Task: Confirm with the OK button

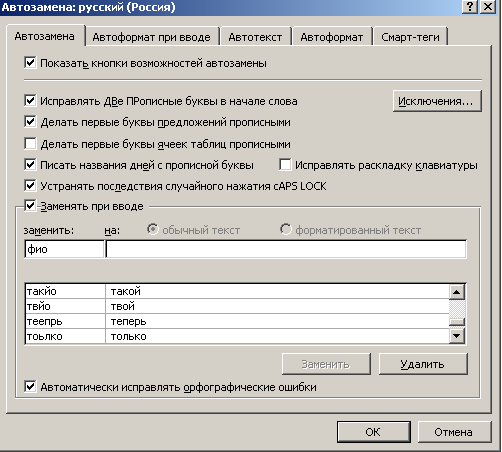Action: click(x=373, y=432)
